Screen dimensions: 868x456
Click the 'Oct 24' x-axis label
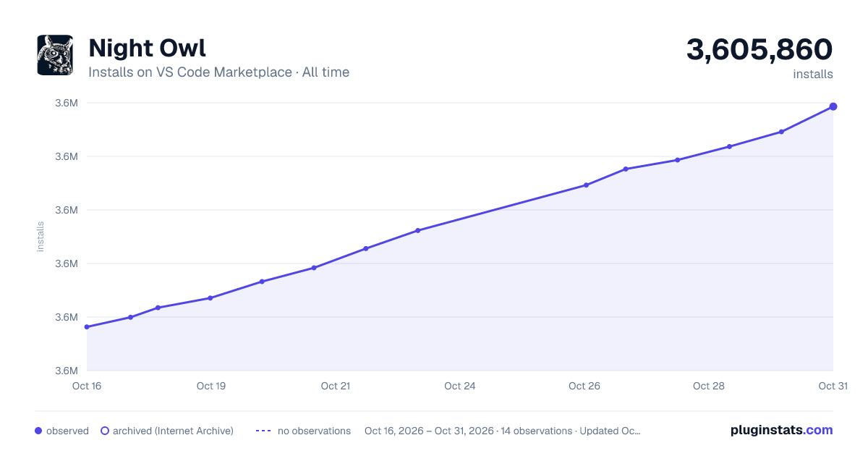pos(460,386)
